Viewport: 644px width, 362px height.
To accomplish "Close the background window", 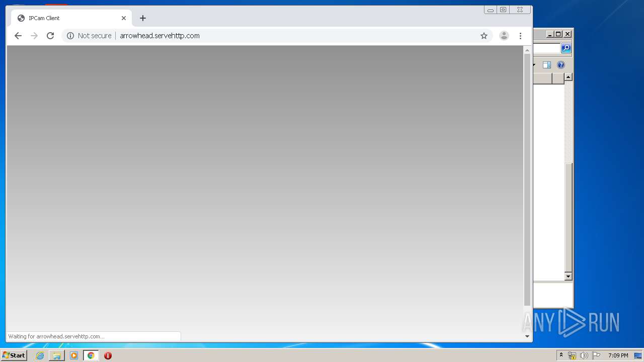I will pos(568,34).
